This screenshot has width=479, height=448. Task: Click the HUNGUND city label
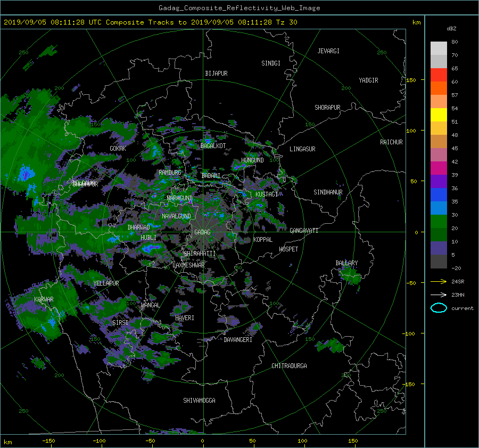click(x=252, y=160)
